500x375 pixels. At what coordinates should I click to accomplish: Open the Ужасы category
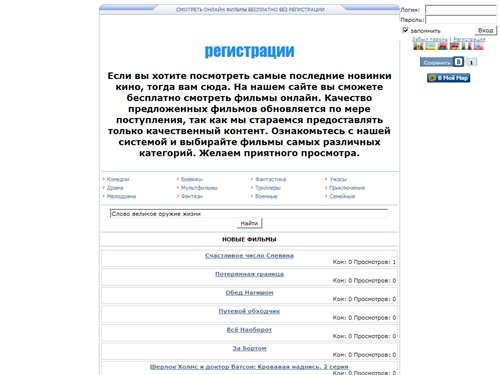tap(338, 179)
